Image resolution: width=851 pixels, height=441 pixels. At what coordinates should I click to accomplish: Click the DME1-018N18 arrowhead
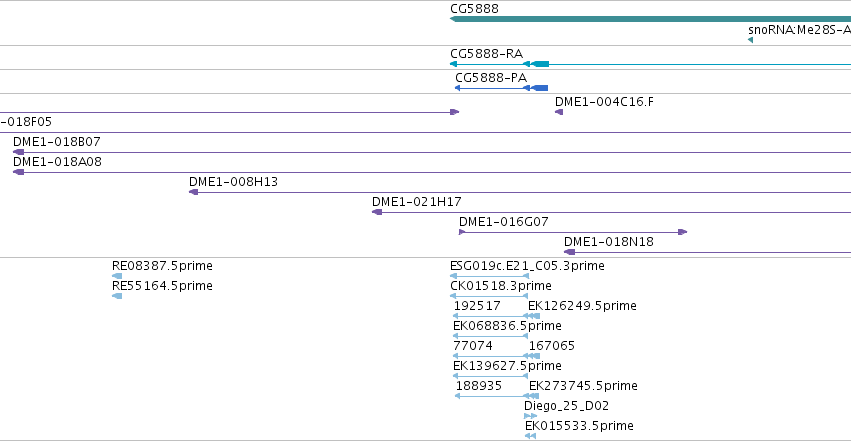(x=569, y=252)
